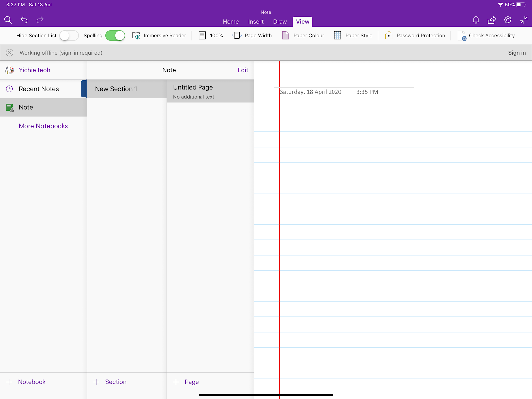Set zoom to 100% page icon
Screen dimensions: 532x399
202,35
